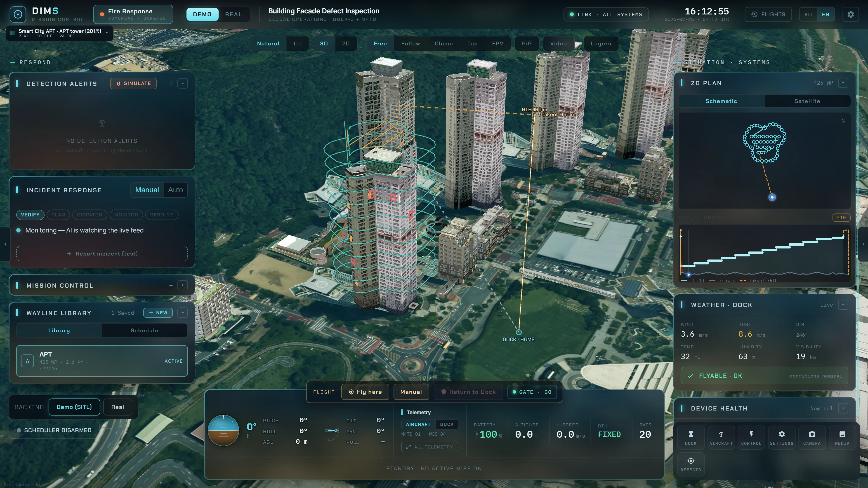Click LINK · ALL SYSTEMS status
Viewport: 868px width, 488px height.
tap(606, 14)
